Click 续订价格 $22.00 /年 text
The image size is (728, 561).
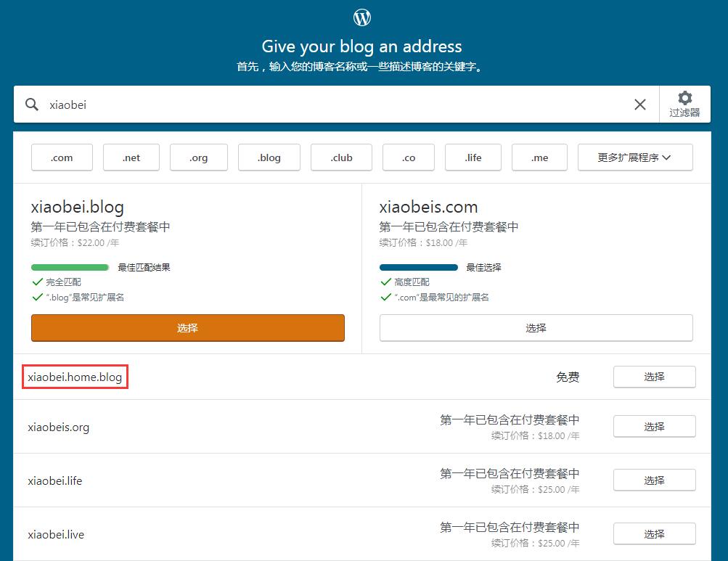(x=75, y=242)
